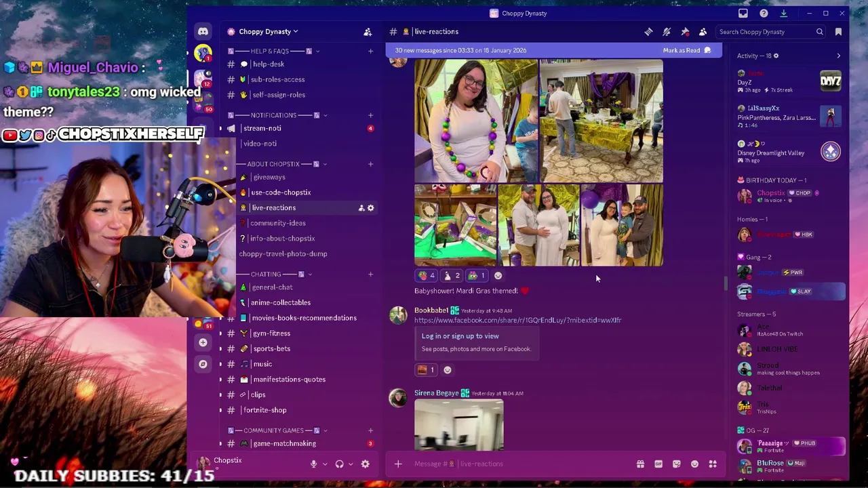Open apps launcher icon in message bar
This screenshot has width=868, height=488.
[713, 464]
